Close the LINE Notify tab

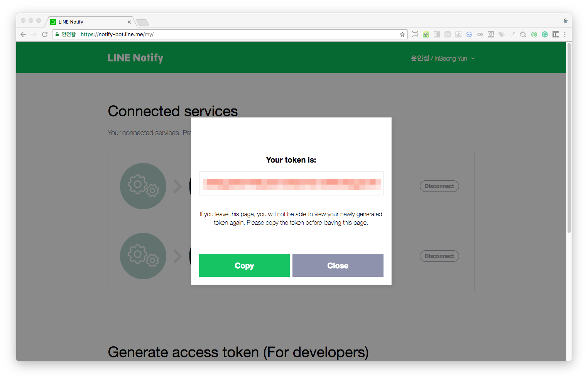129,22
